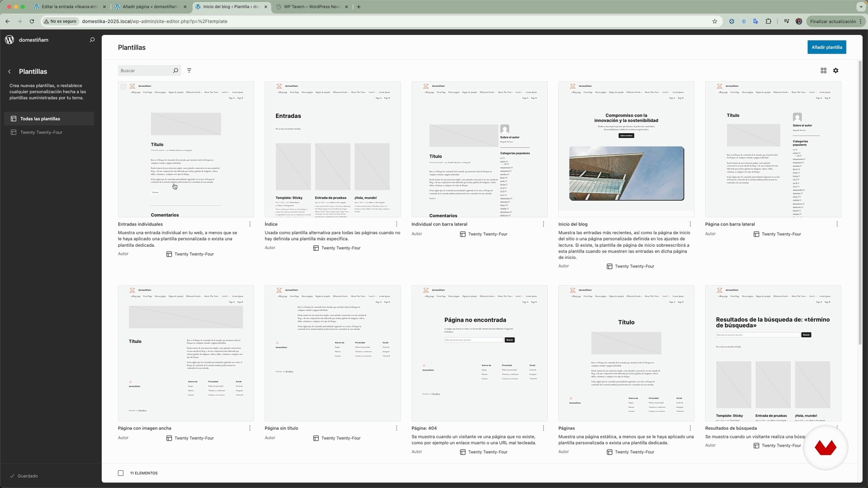
Task: Go back using the Plantillas chevron
Action: pos(9,71)
